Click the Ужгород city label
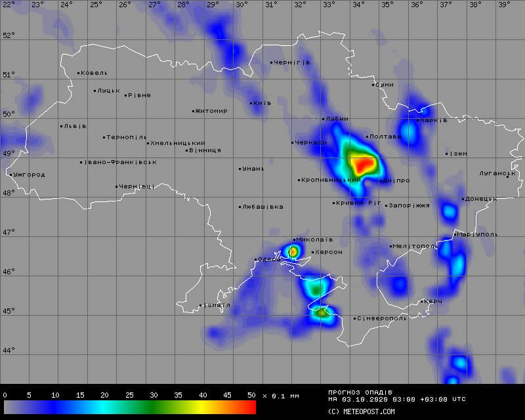The height and width of the screenshot is (420, 525). pyautogui.click(x=30, y=175)
